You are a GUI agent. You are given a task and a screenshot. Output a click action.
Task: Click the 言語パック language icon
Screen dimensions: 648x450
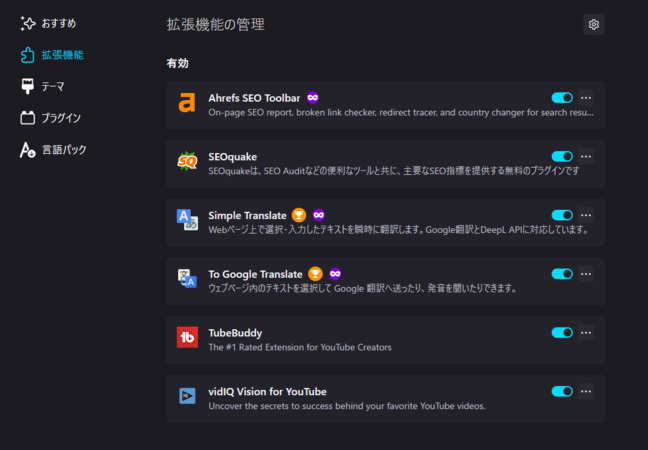(x=28, y=150)
